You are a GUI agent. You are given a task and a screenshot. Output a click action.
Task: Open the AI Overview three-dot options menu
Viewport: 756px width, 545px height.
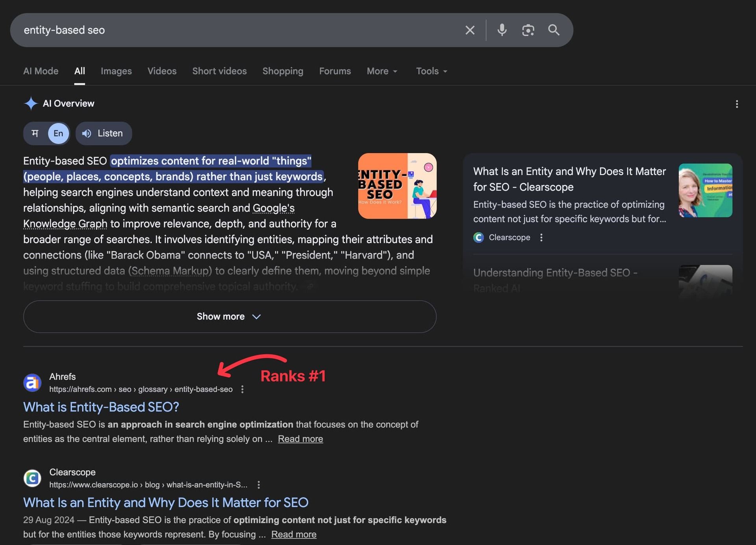pyautogui.click(x=737, y=104)
